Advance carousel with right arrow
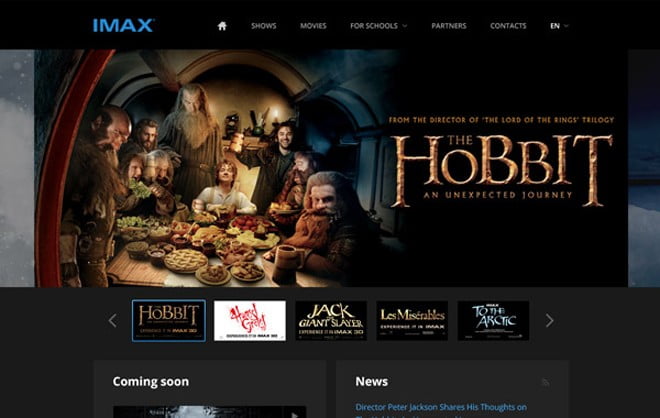Image resolution: width=660 pixels, height=418 pixels. (x=549, y=321)
